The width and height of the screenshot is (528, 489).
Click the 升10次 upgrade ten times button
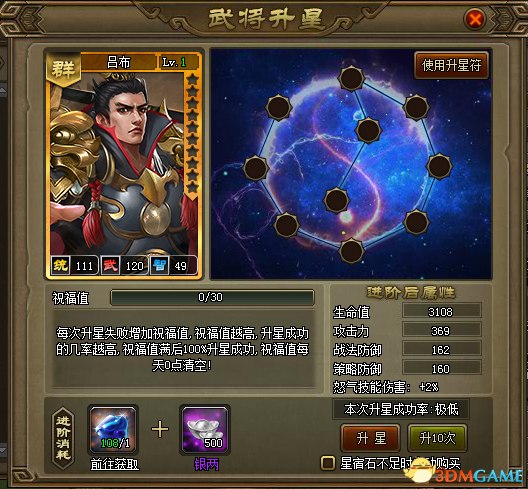pyautogui.click(x=437, y=438)
